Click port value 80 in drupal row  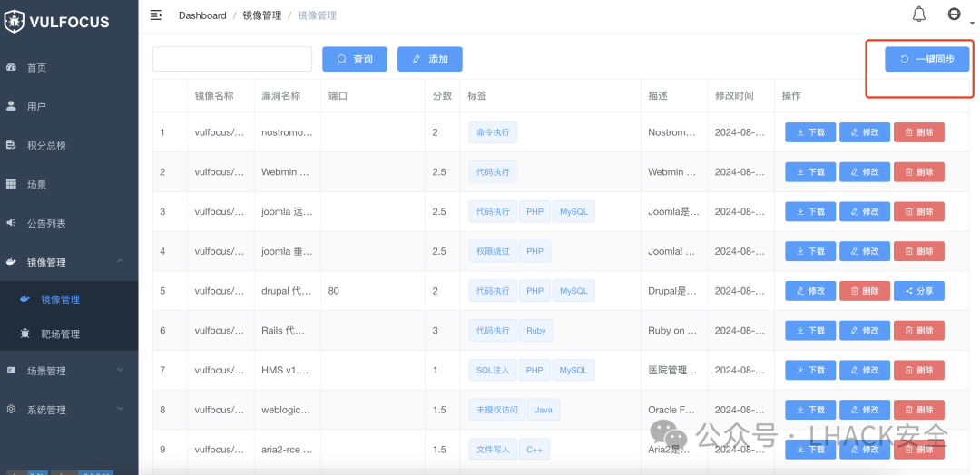click(334, 291)
